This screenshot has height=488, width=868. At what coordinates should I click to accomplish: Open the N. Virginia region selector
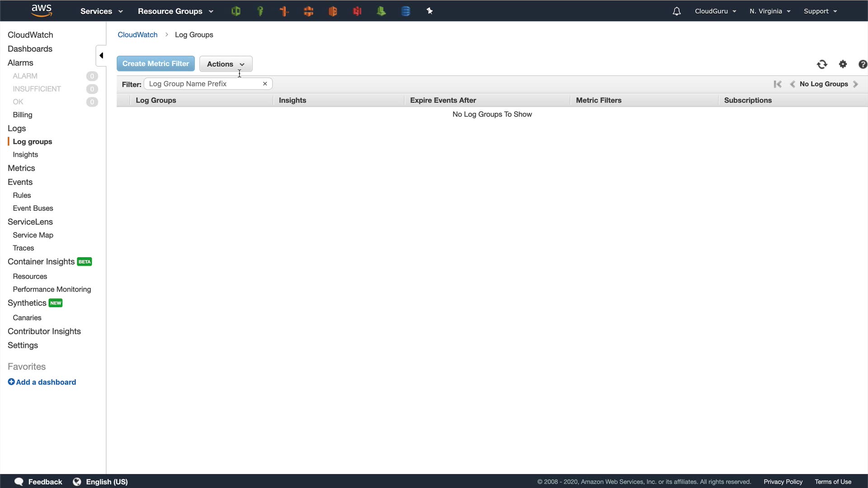click(769, 11)
